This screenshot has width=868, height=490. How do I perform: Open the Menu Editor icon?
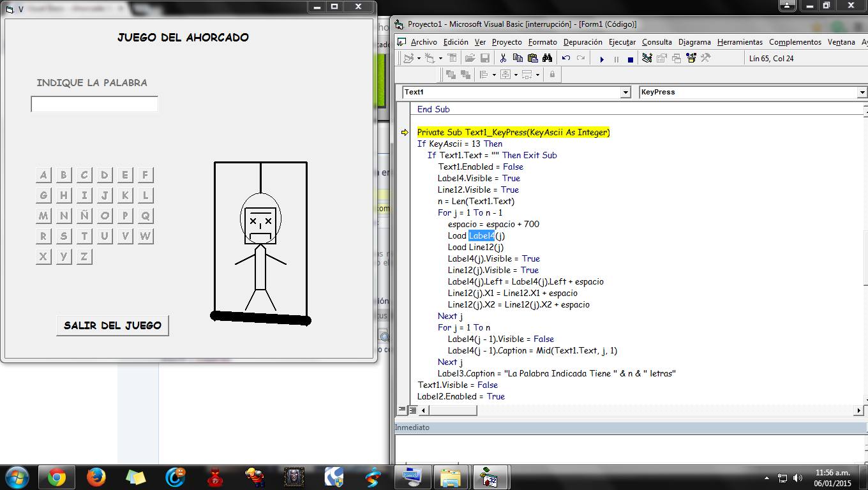452,58
